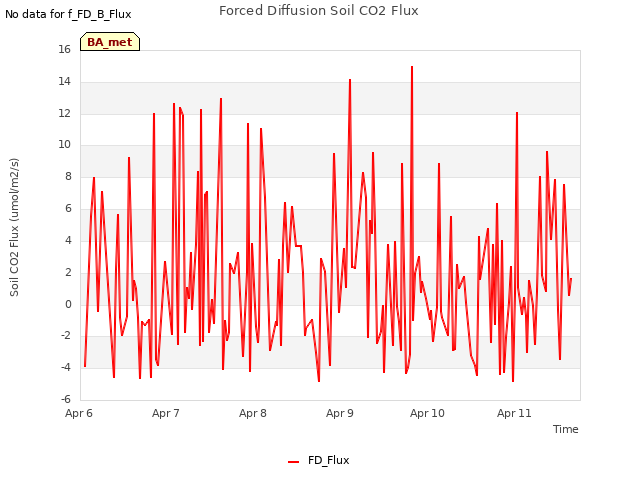Click the y-axis tick value -6

tap(66, 399)
